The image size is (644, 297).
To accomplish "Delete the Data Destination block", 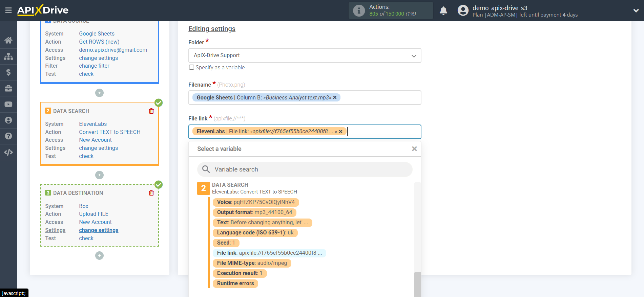I will click(x=151, y=193).
